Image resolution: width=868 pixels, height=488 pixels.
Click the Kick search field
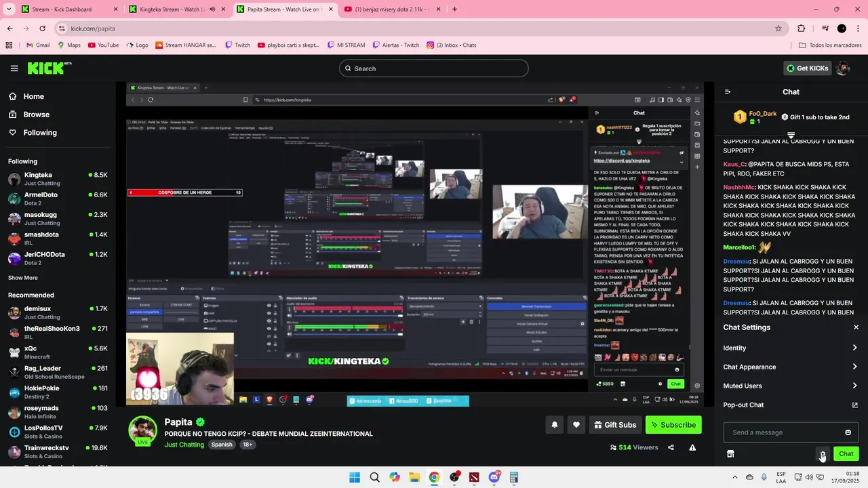click(x=434, y=68)
